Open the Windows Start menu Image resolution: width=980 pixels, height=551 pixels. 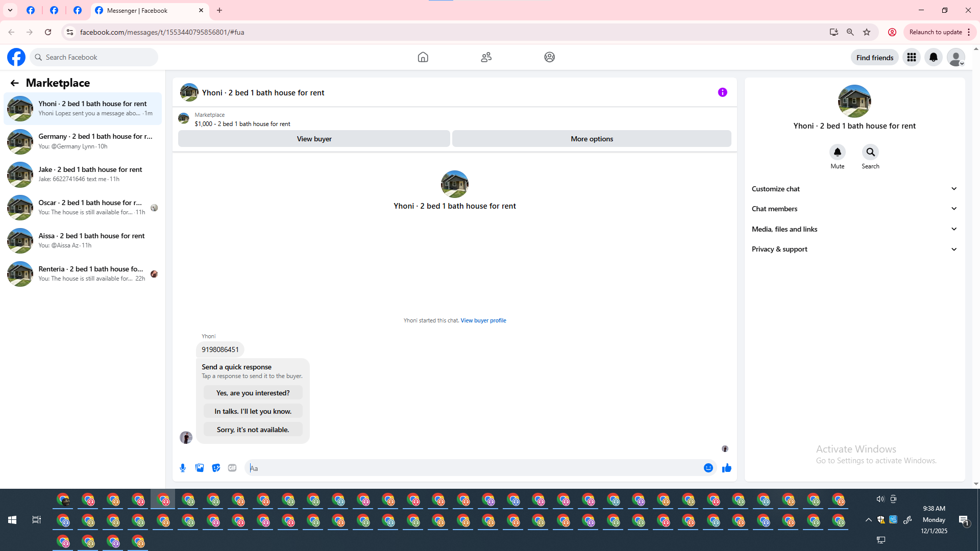(12, 520)
